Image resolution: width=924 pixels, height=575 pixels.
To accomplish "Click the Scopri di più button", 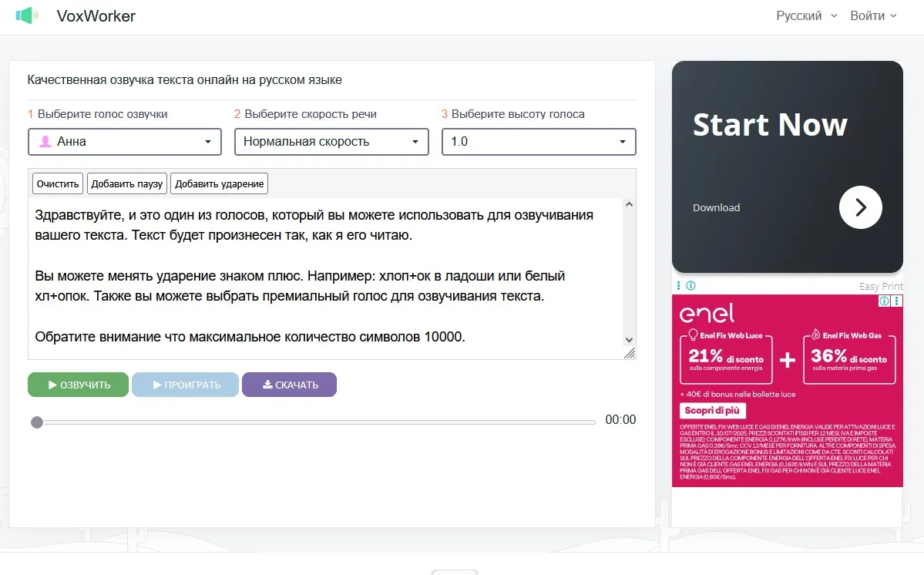I will point(712,411).
